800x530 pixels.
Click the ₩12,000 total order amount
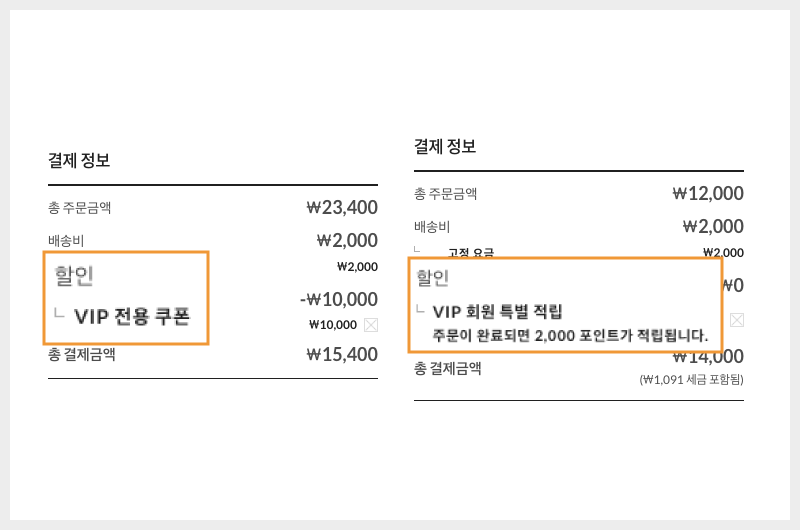708,194
